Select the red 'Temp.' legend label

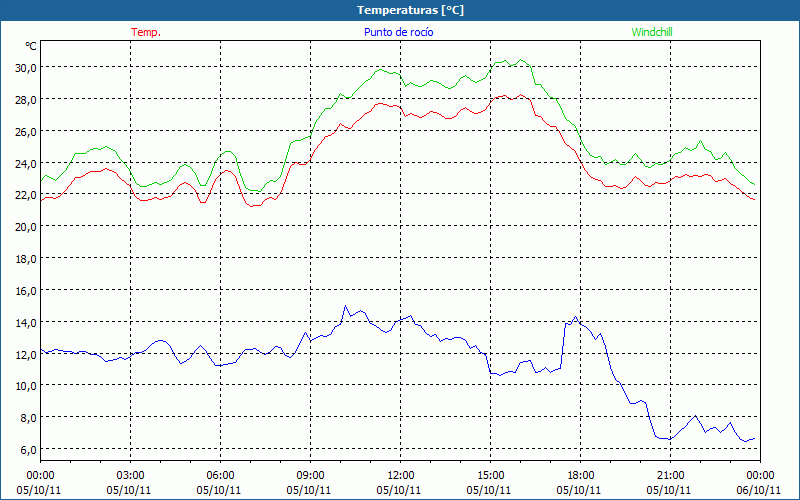click(146, 32)
